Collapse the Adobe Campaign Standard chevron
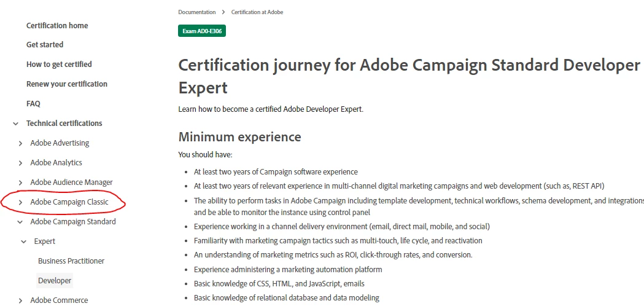The width and height of the screenshot is (644, 306). (x=20, y=222)
